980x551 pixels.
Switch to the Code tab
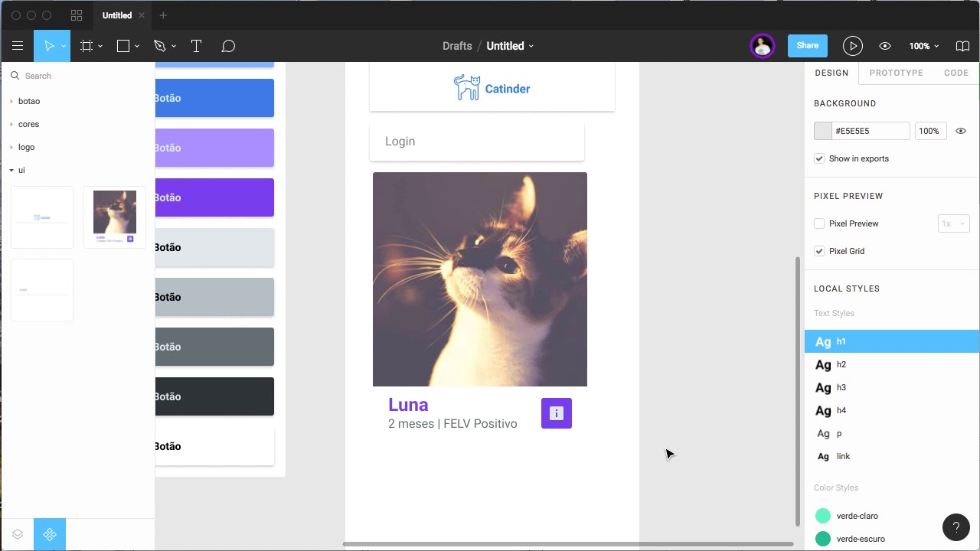tap(956, 73)
